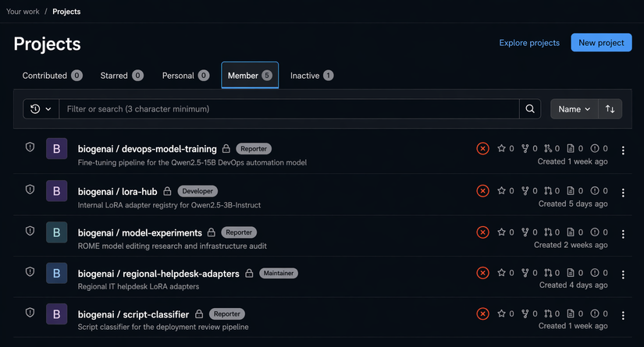Image resolution: width=644 pixels, height=347 pixels.
Task: Open biogenai / model-experiments project
Action: pyautogui.click(x=140, y=232)
